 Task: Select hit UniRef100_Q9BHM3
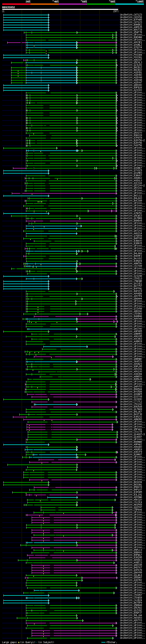pyautogui.click(x=131, y=334)
